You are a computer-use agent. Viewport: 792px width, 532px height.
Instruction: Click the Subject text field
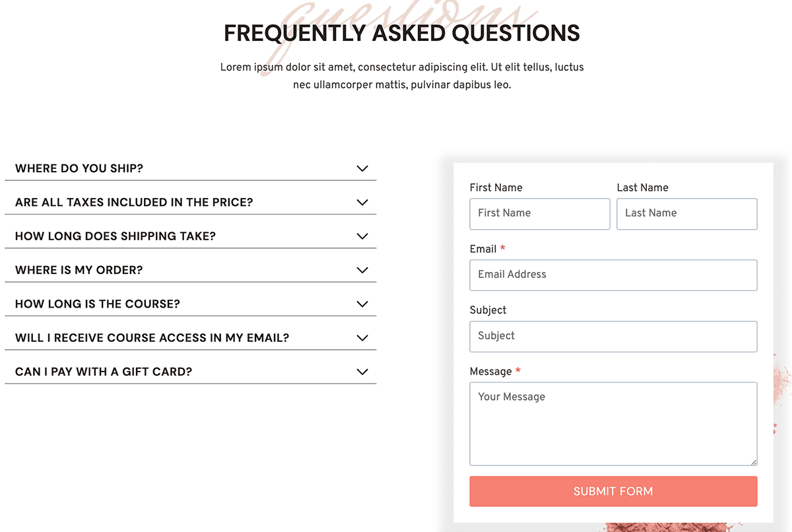tap(613, 337)
